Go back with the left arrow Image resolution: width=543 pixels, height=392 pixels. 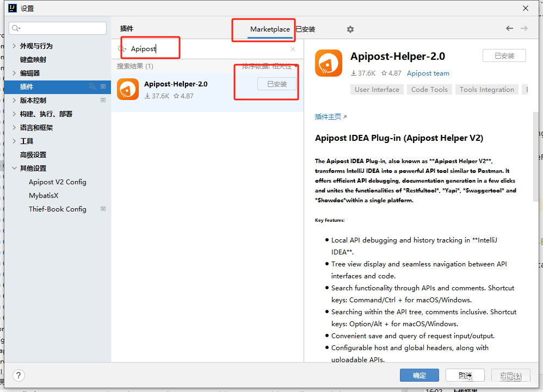tap(509, 28)
